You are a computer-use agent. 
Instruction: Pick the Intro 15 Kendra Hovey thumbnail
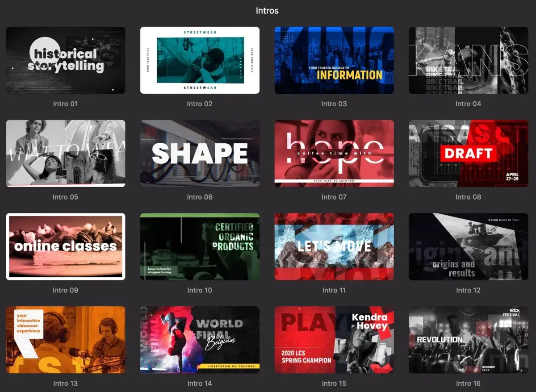[334, 340]
